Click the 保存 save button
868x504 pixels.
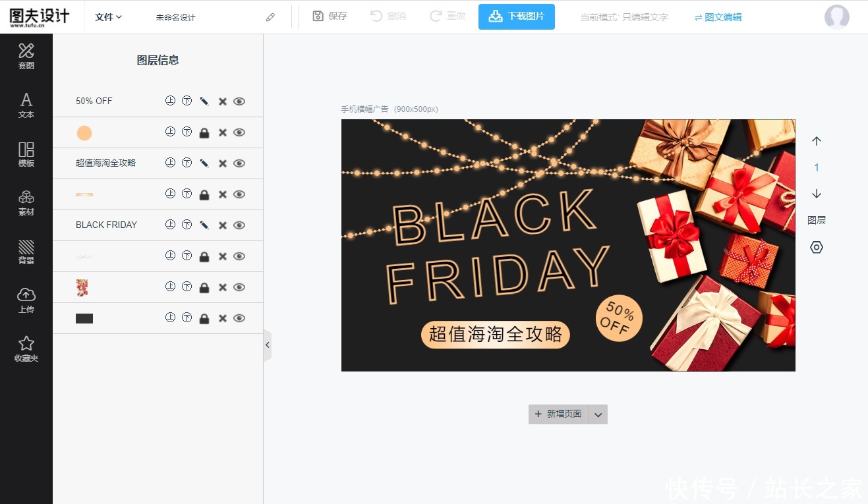329,16
